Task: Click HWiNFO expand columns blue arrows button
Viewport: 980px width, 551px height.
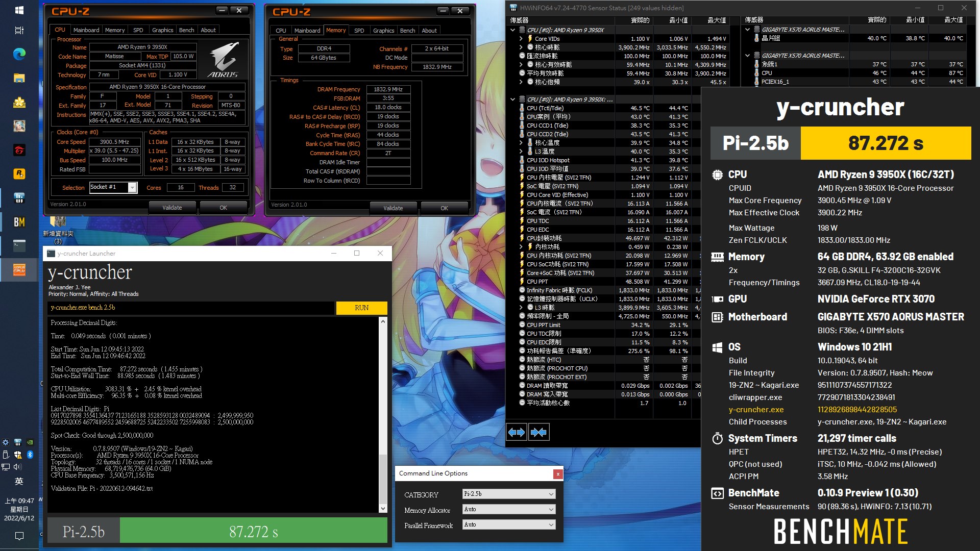Action: [x=517, y=432]
